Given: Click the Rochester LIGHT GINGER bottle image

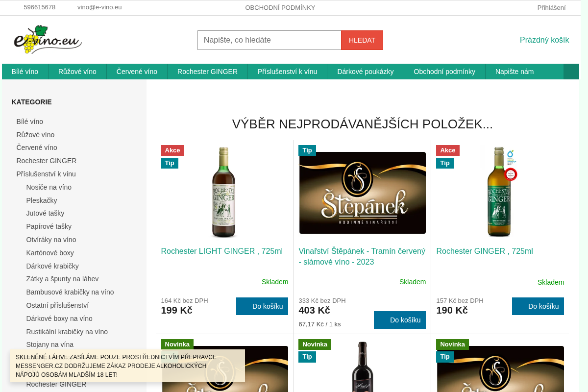Looking at the screenshot, I should tap(224, 193).
